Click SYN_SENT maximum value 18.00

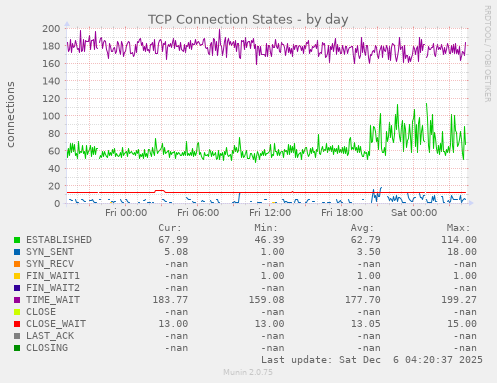point(462,252)
